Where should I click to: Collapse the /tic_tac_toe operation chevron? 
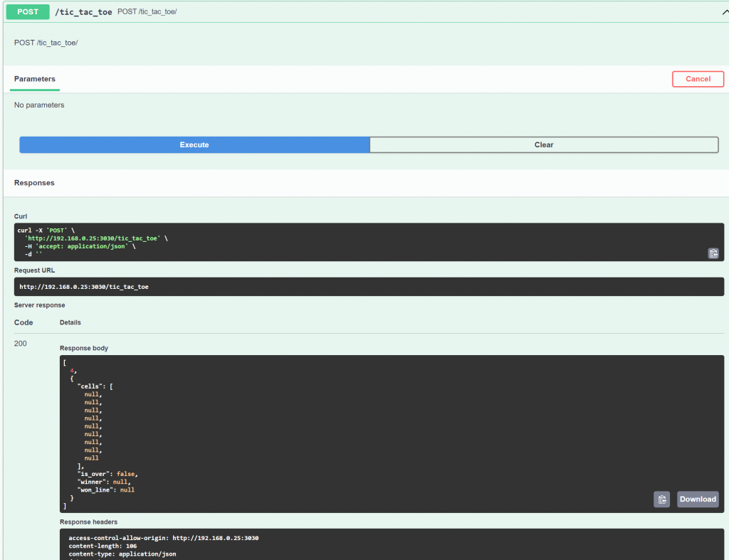click(724, 12)
